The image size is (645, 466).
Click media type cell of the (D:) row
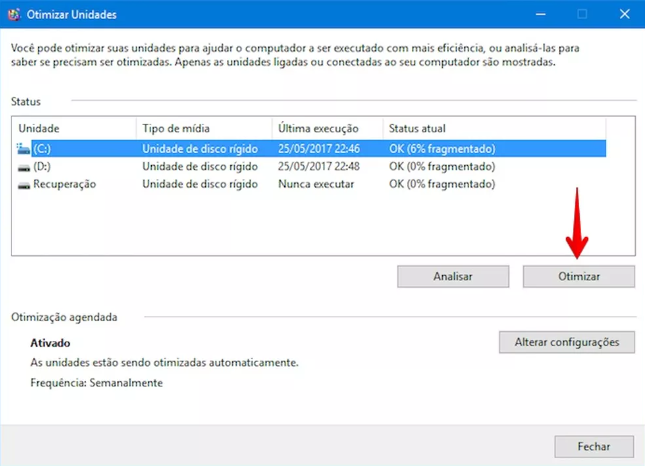pos(200,167)
